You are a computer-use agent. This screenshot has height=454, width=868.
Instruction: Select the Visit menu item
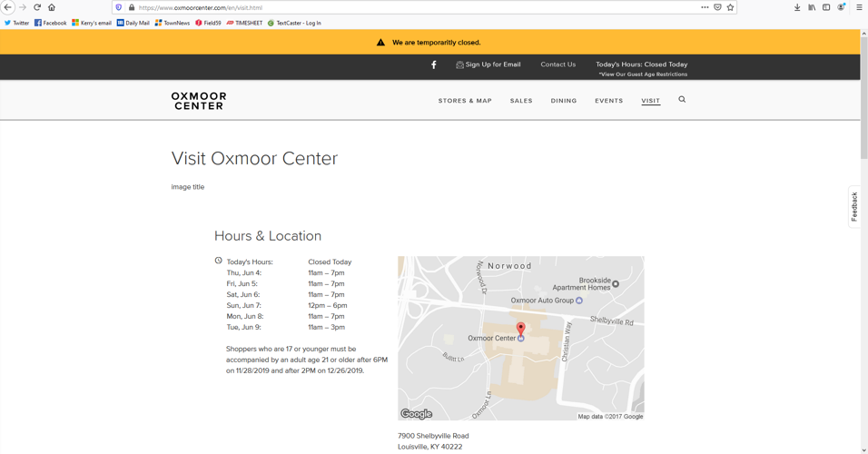coord(650,101)
